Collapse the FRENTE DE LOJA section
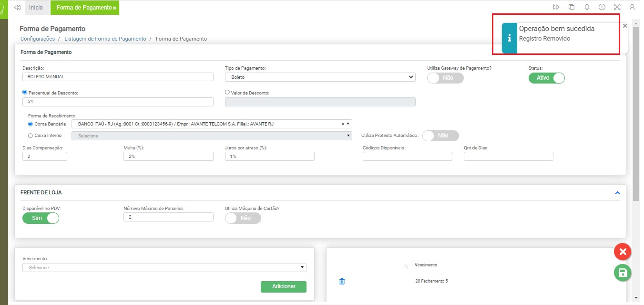 coord(617,193)
